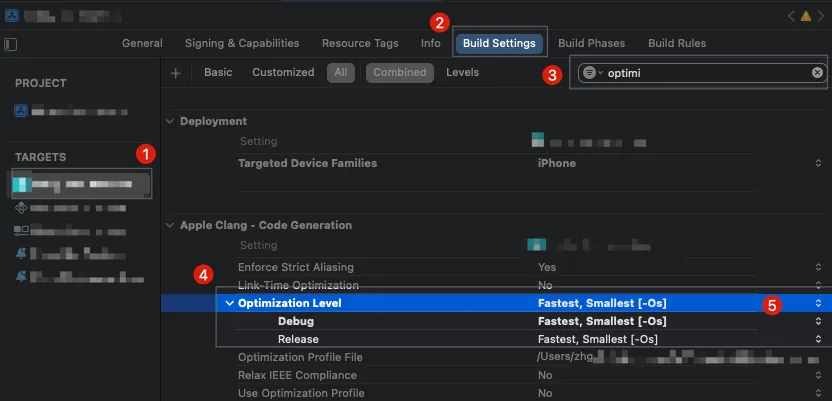The image size is (832, 401).
Task: Open Debug optimization level dropdown
Action: tap(818, 321)
